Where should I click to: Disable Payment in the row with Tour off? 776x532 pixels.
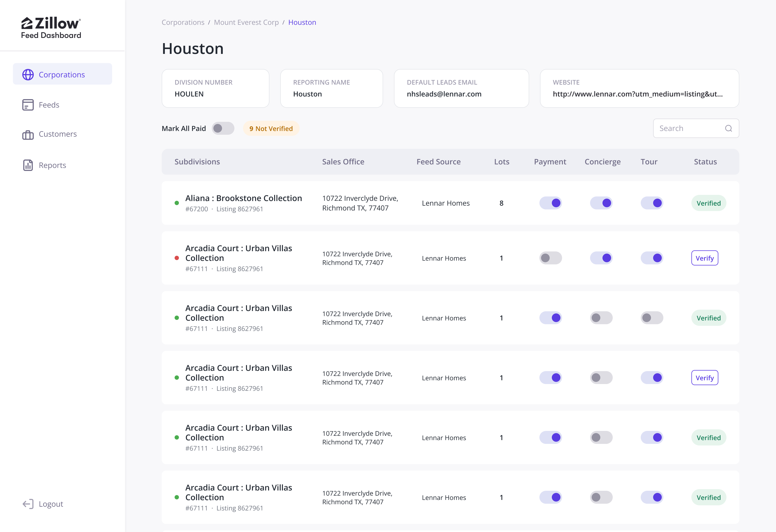551,318
